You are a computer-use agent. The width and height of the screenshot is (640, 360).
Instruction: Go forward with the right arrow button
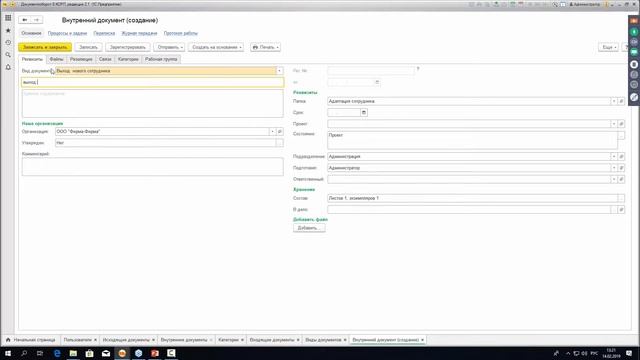pos(36,20)
